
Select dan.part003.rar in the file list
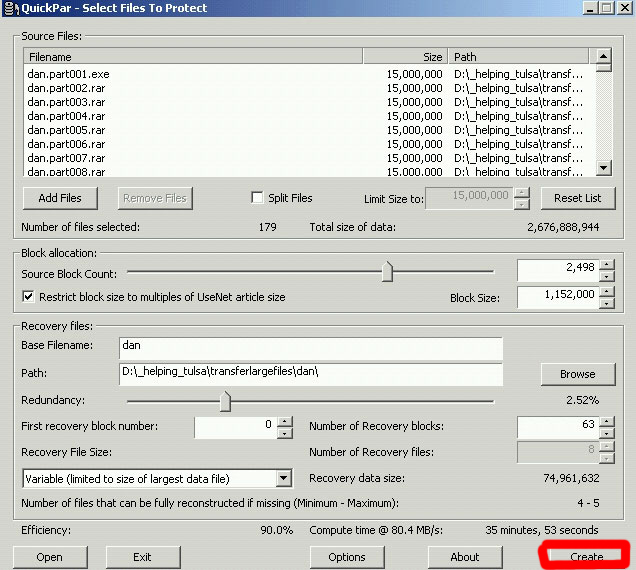(67, 102)
